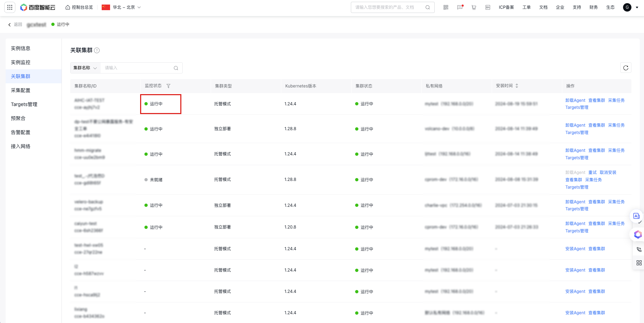Click the top search magnifier icon
Screen dimensions: 644x323
tap(428, 7)
